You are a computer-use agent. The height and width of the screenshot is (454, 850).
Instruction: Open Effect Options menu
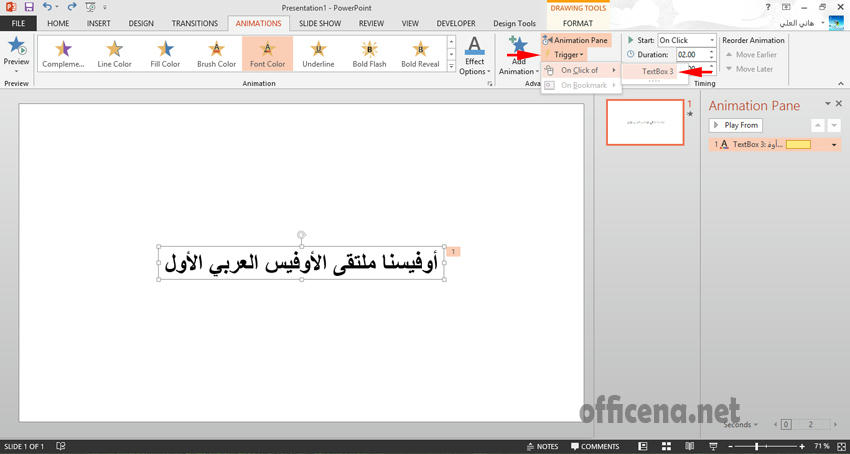pos(474,56)
